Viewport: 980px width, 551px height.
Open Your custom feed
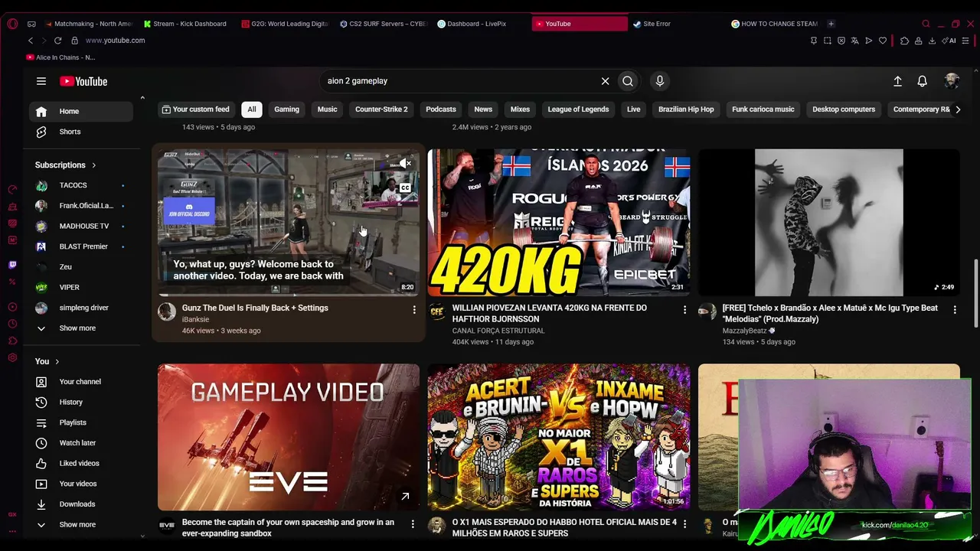pyautogui.click(x=195, y=109)
